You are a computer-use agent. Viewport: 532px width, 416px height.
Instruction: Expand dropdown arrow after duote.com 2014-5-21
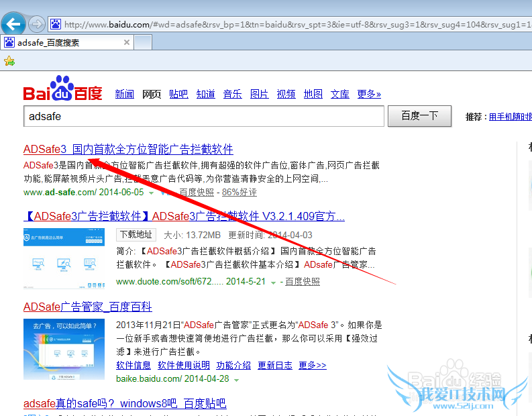click(x=274, y=282)
